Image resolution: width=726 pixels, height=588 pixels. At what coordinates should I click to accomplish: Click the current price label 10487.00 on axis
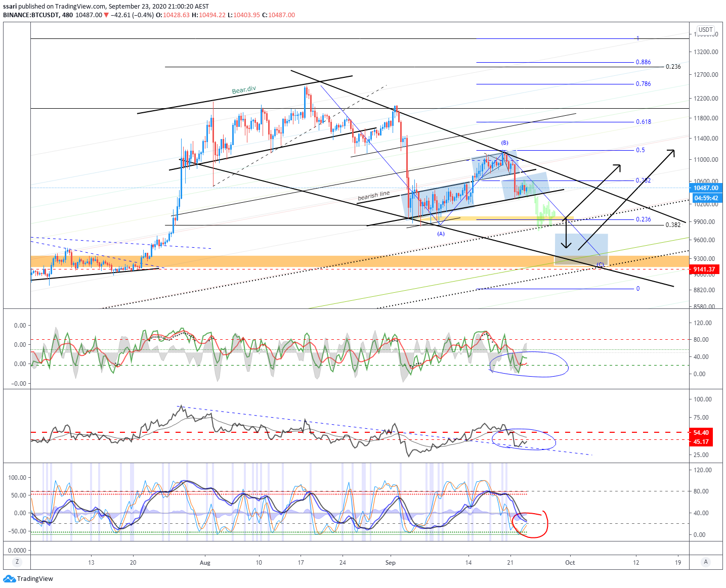706,188
